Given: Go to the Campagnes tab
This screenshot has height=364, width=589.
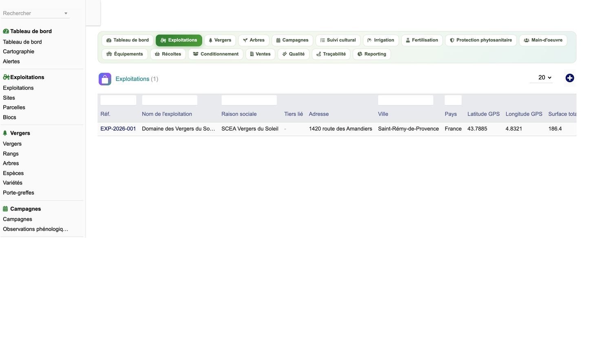Looking at the screenshot, I should click(x=292, y=40).
